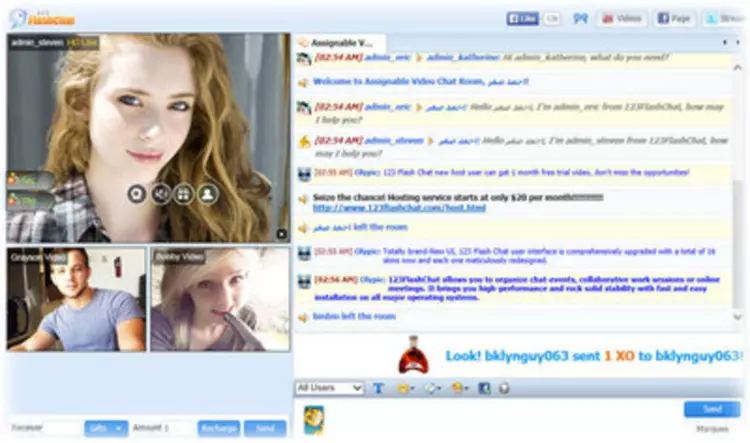Image resolution: width=750 pixels, height=443 pixels.
Task: Click the grid layout icon on main video
Action: [184, 193]
